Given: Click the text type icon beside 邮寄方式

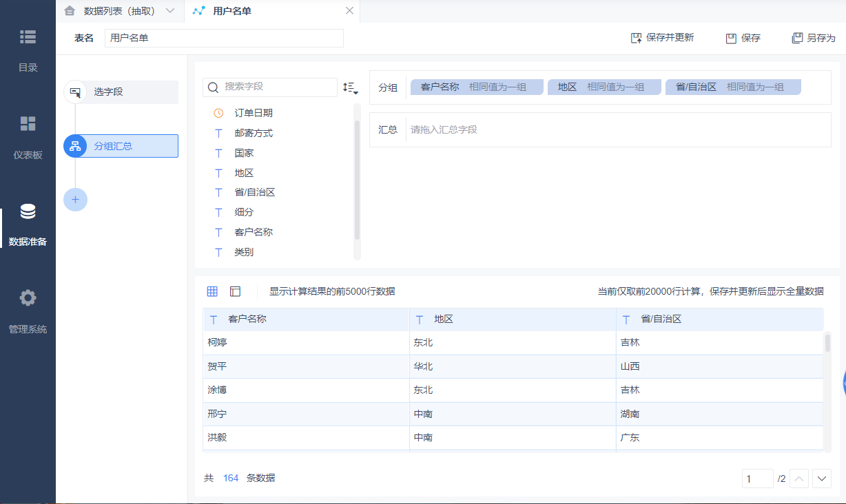Looking at the screenshot, I should (x=219, y=133).
